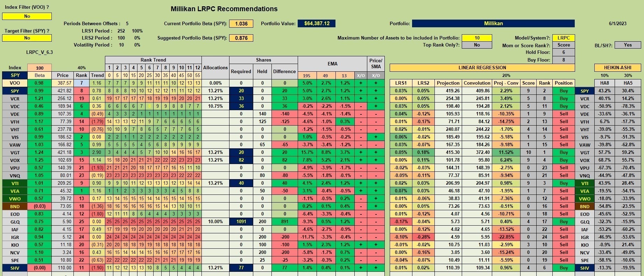Click the VTI ticker in left column

[15, 183]
